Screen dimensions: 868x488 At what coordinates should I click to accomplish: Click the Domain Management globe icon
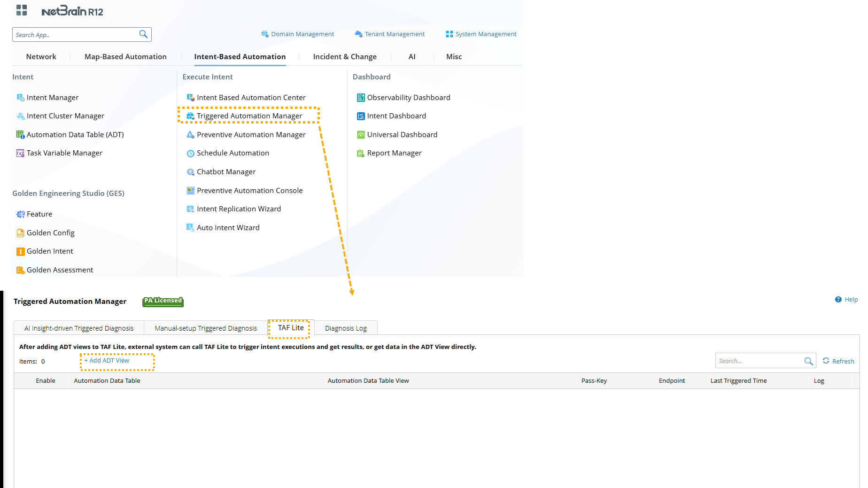pyautogui.click(x=265, y=34)
